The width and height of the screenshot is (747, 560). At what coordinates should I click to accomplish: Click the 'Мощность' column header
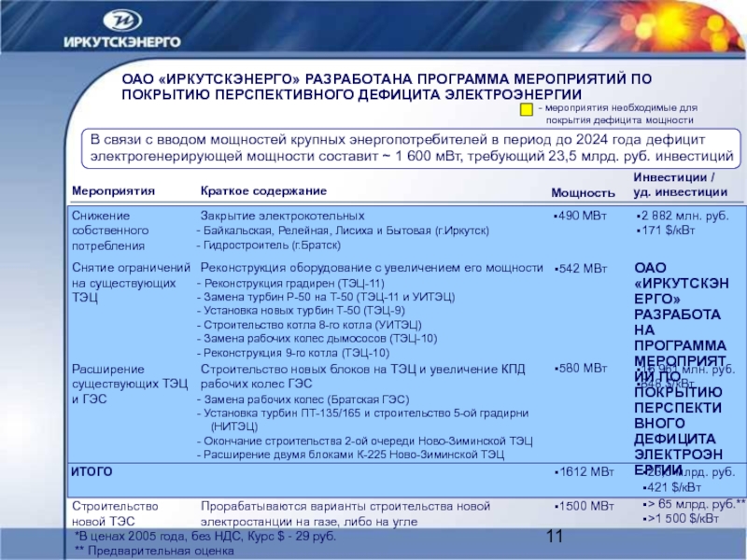coord(583,193)
